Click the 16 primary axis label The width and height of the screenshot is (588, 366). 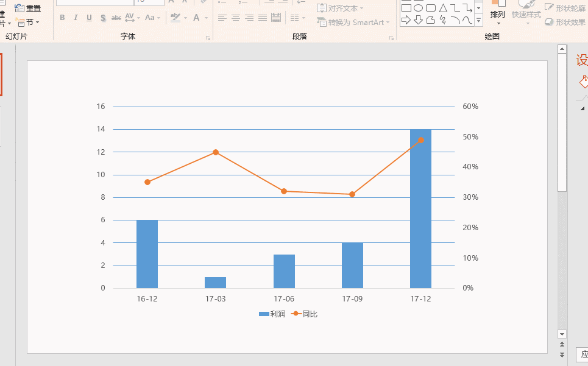coord(101,107)
